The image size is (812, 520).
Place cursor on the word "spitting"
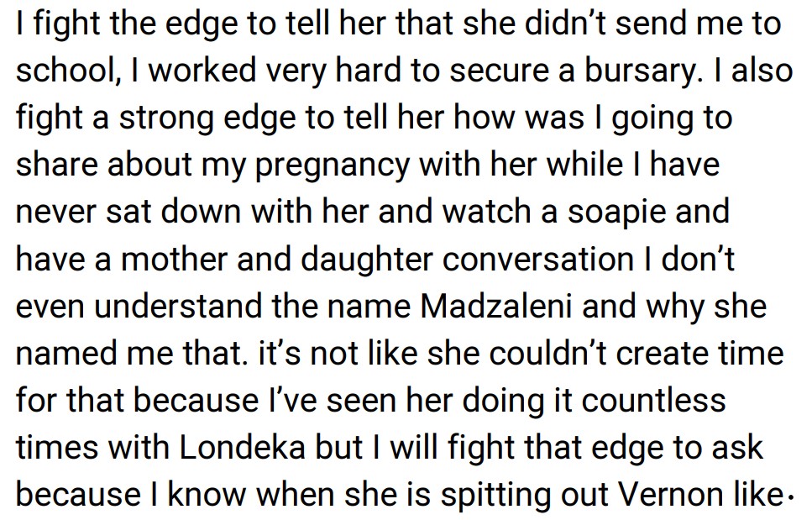tap(502, 495)
